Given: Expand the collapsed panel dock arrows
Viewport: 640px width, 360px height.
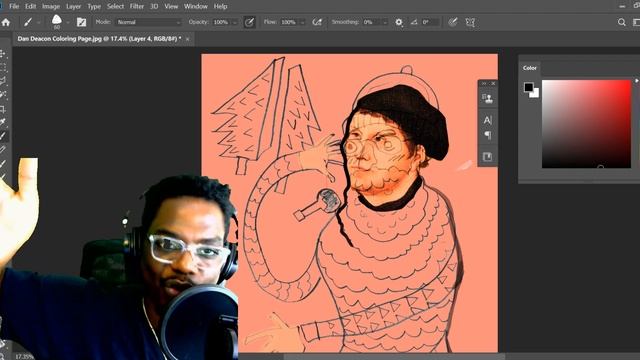Looking at the screenshot, I should pos(484,83).
